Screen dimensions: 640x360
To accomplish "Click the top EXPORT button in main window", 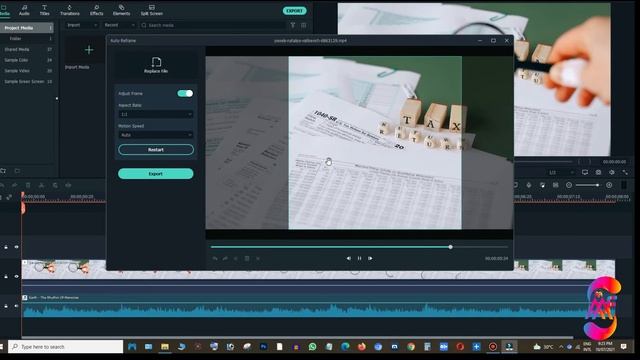I will pos(294,11).
